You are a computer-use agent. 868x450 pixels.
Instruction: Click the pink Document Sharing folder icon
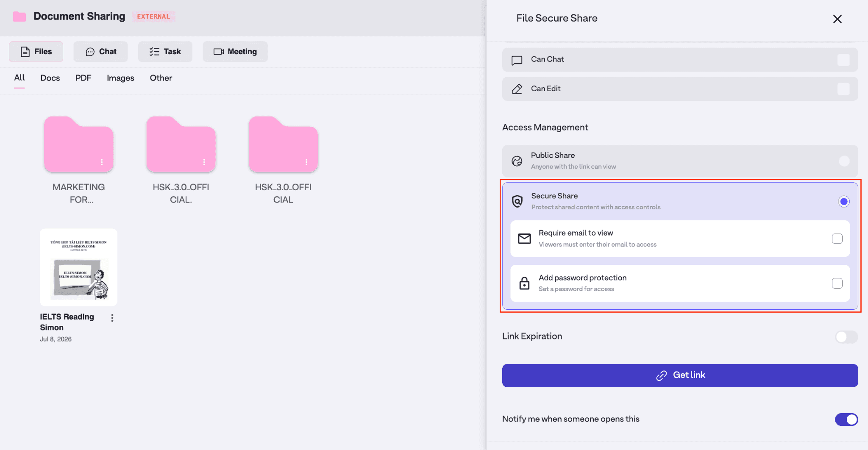coord(19,17)
